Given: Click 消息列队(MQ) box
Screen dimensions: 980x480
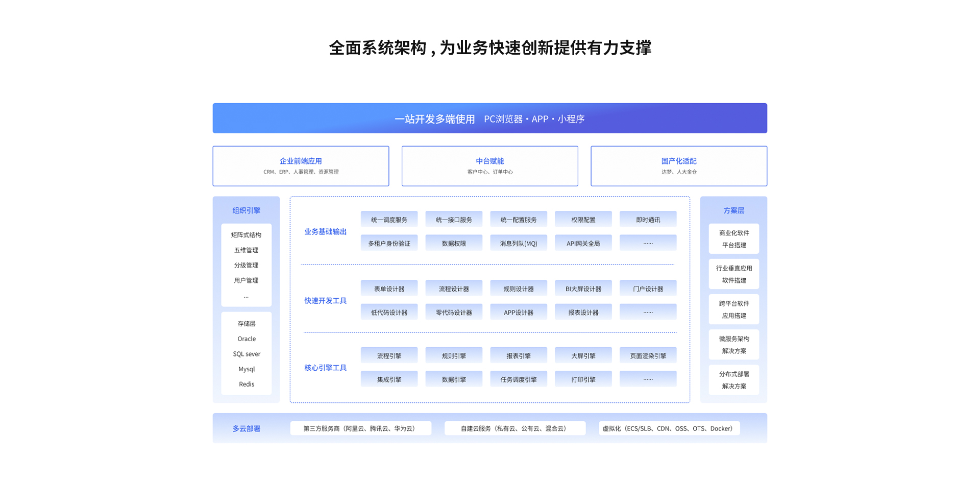Looking at the screenshot, I should coord(519,243).
